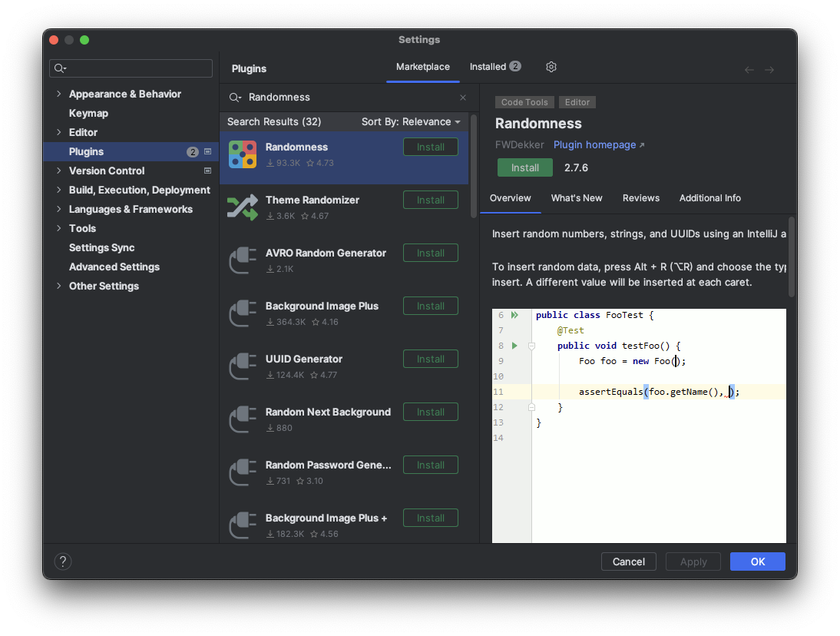Click the plugin list vertical scrollbar
The height and width of the screenshot is (636, 840).
coord(474,166)
